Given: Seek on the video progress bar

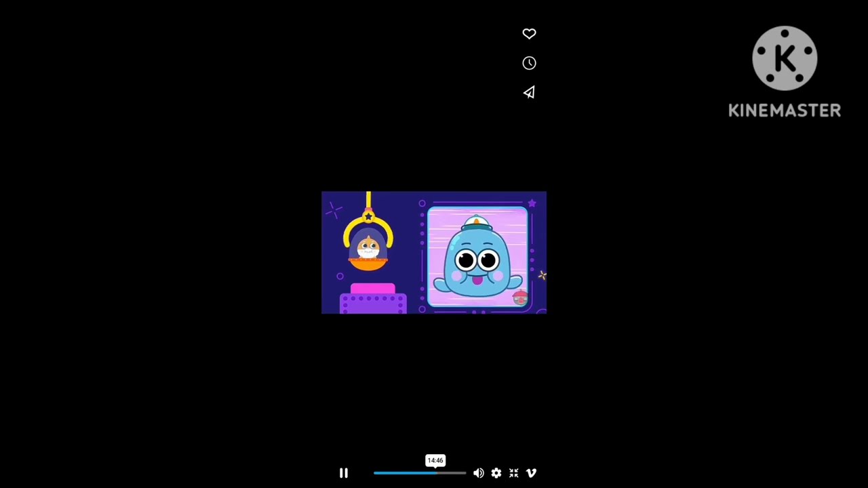Looking at the screenshot, I should click(x=420, y=473).
